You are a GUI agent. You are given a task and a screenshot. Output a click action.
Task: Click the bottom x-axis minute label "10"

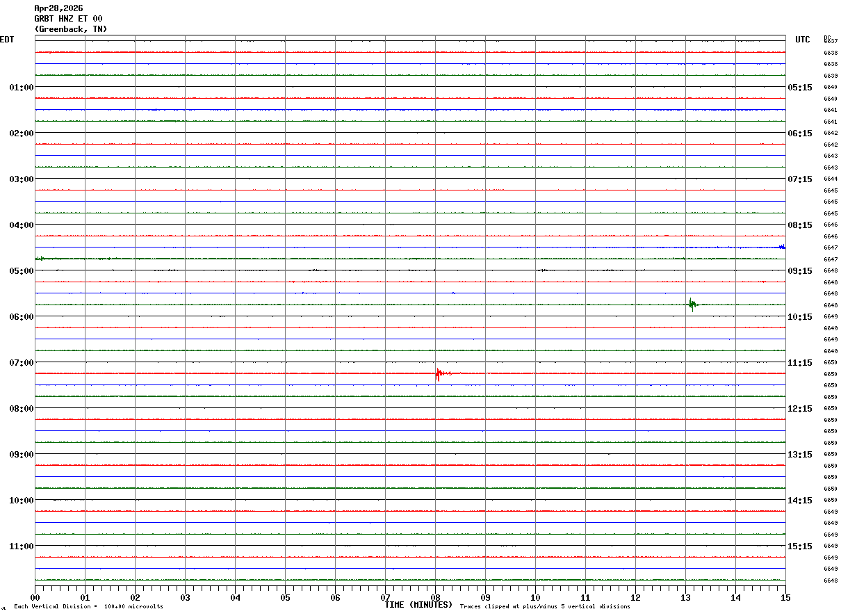click(535, 597)
